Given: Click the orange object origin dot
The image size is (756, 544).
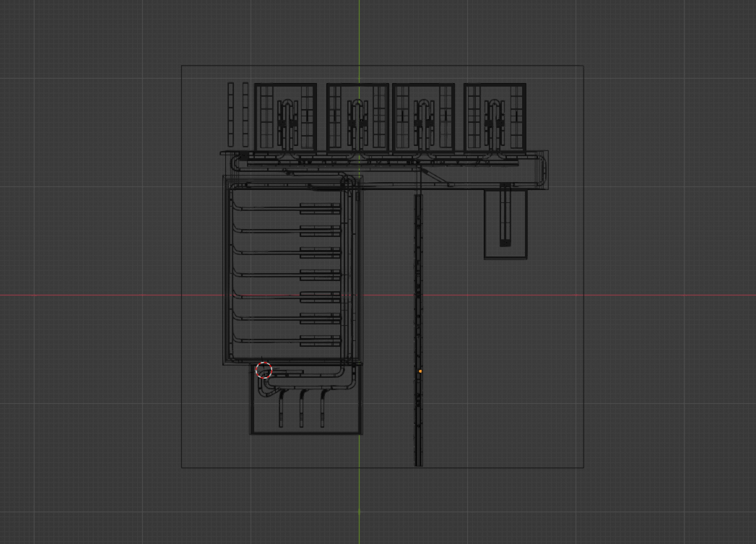Looking at the screenshot, I should point(420,371).
